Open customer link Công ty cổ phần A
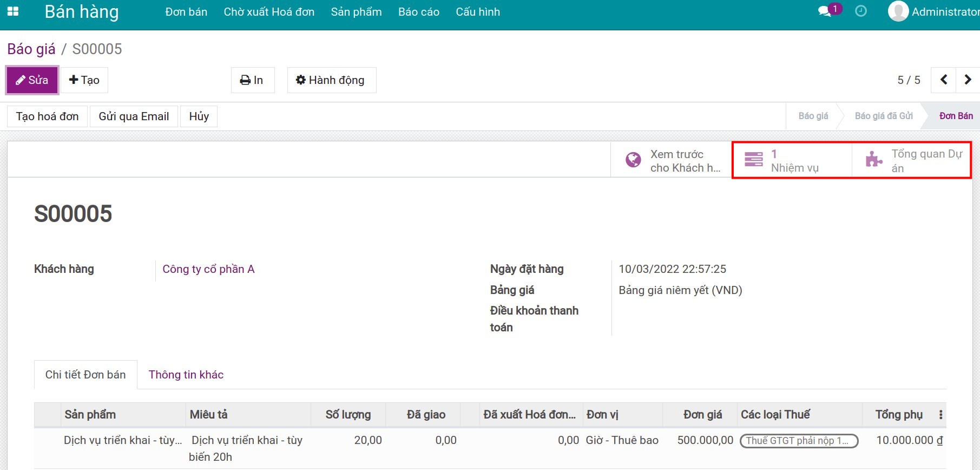The height and width of the screenshot is (470, 980). click(208, 269)
